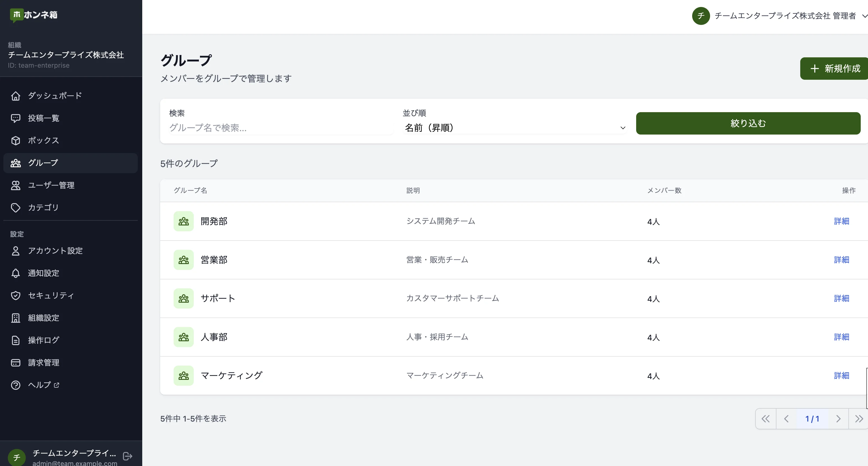Open ユーザー管理 with its user icon
Screen dimensions: 868x466
16,185
